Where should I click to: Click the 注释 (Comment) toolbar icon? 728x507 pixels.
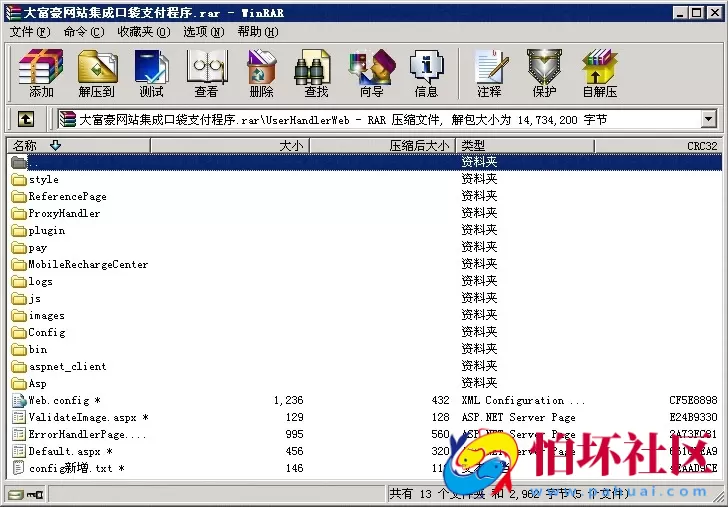click(x=489, y=73)
